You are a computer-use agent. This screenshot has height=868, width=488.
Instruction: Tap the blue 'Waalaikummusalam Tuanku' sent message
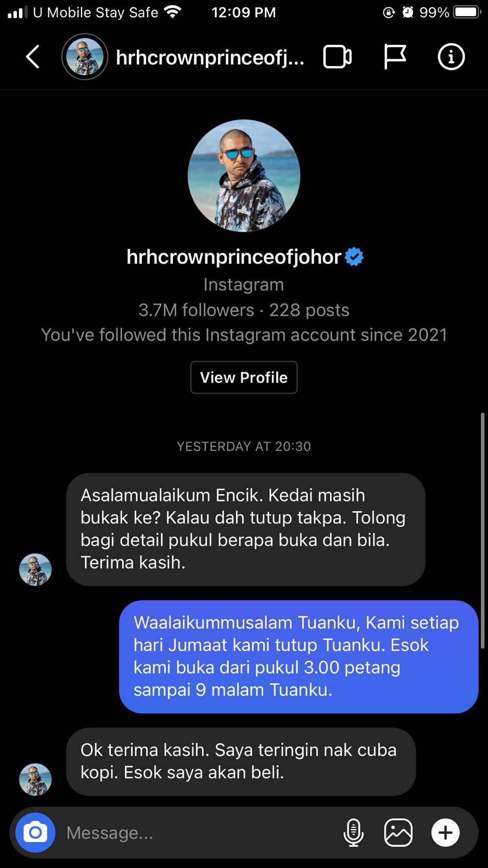coord(298,656)
